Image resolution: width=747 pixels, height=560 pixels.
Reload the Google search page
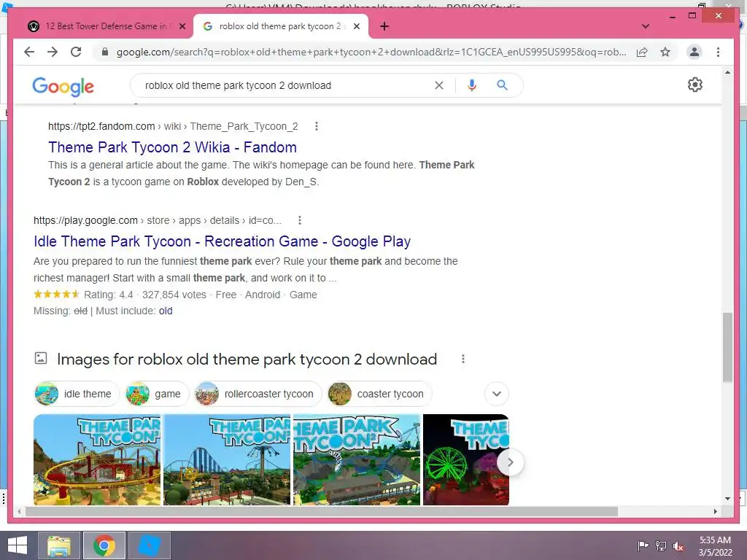(76, 52)
